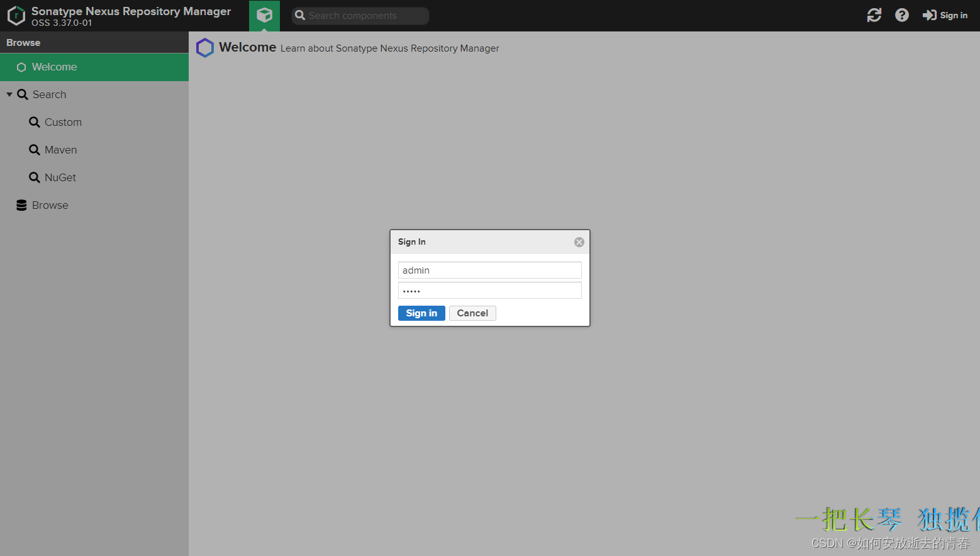Click the Browse panel header
980x556 pixels.
[x=94, y=43]
